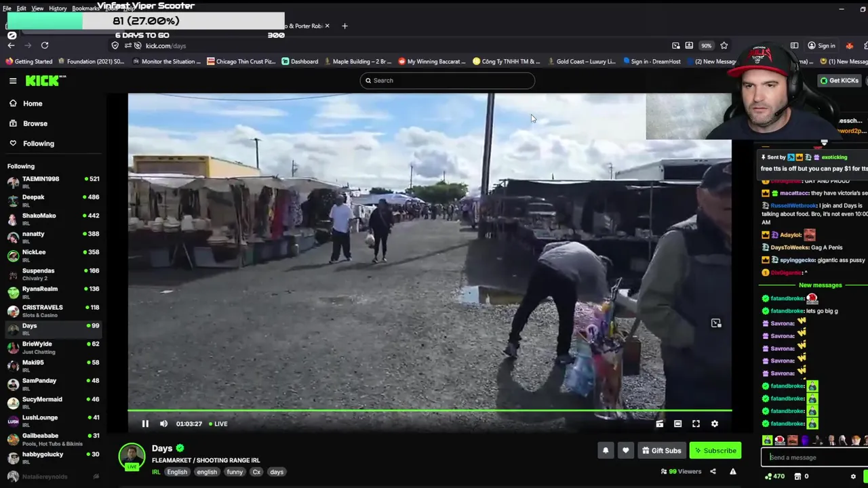Open RyansRealm channel in the Following list

pyautogui.click(x=53, y=292)
